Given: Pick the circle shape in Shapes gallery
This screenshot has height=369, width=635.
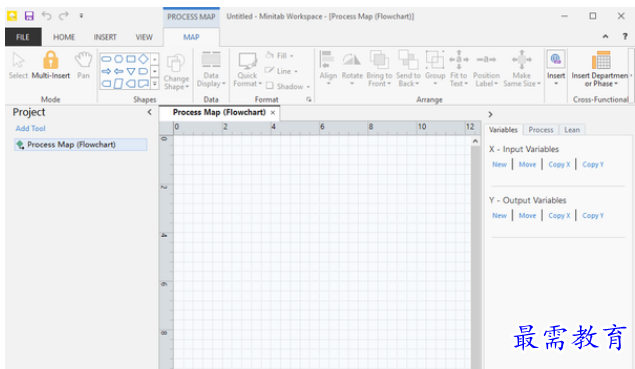Looking at the screenshot, I should 119,59.
